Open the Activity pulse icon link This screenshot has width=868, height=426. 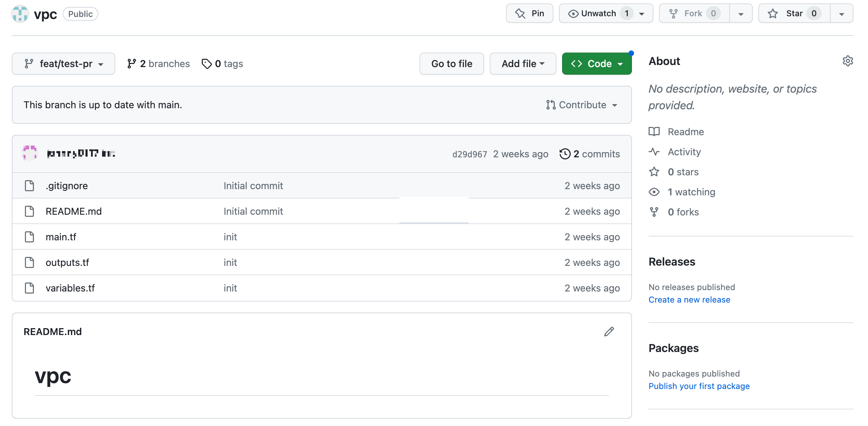pyautogui.click(x=654, y=152)
